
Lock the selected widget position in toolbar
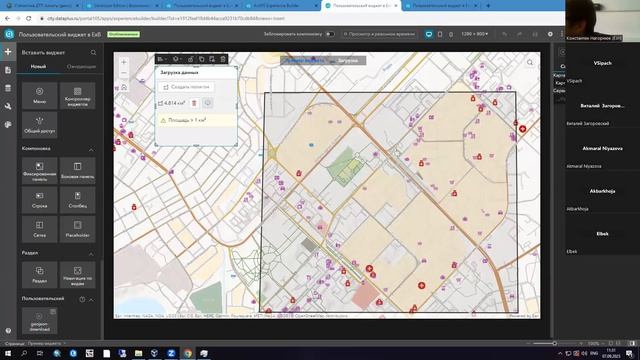coord(191,59)
